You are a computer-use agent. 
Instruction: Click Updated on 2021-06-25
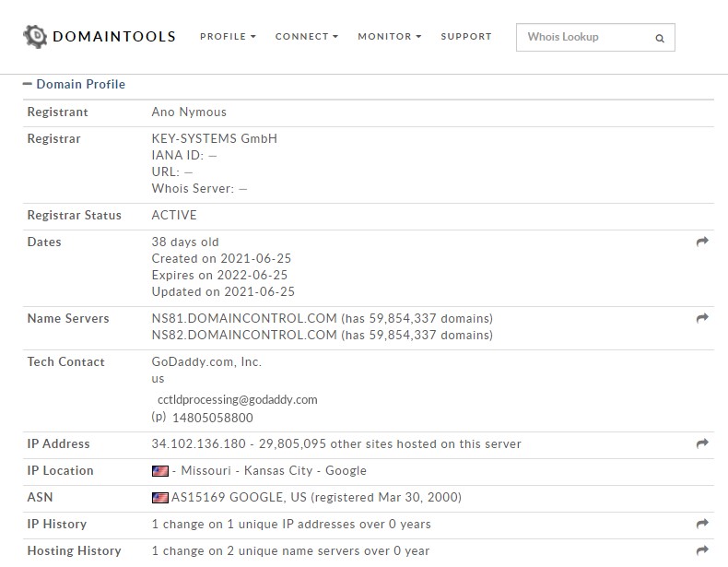point(223,291)
